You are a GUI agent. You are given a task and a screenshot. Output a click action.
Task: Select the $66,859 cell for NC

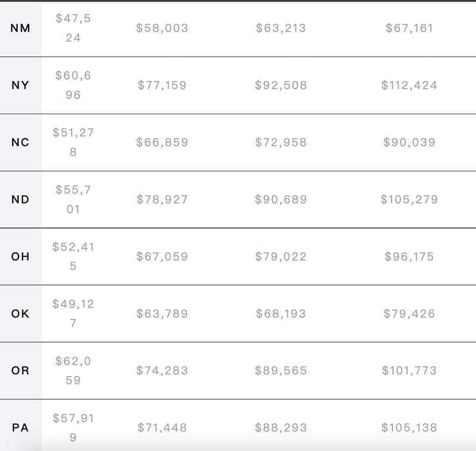click(162, 142)
